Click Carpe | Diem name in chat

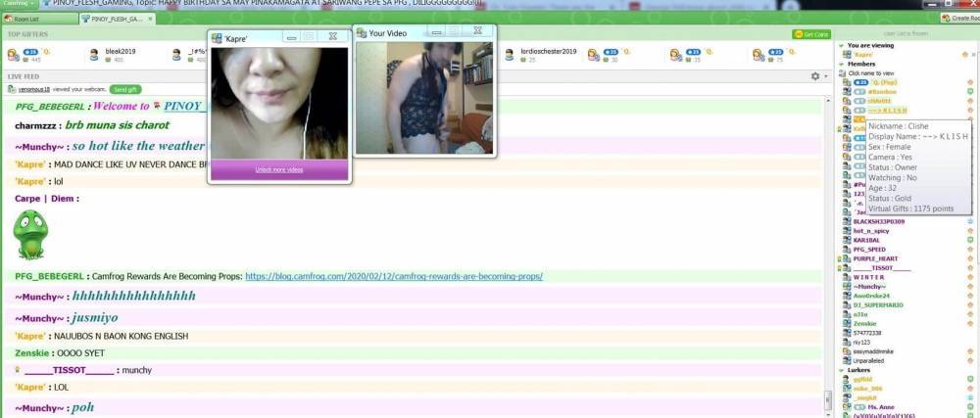pos(44,199)
